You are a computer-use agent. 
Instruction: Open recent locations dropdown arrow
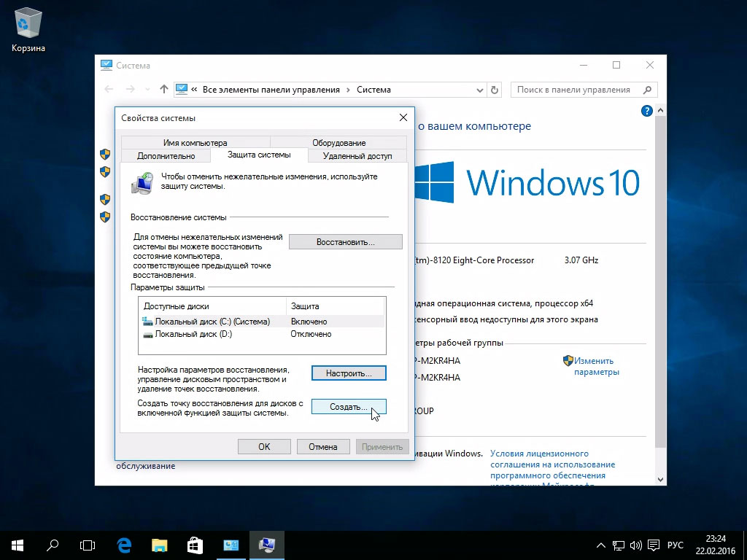click(x=147, y=90)
